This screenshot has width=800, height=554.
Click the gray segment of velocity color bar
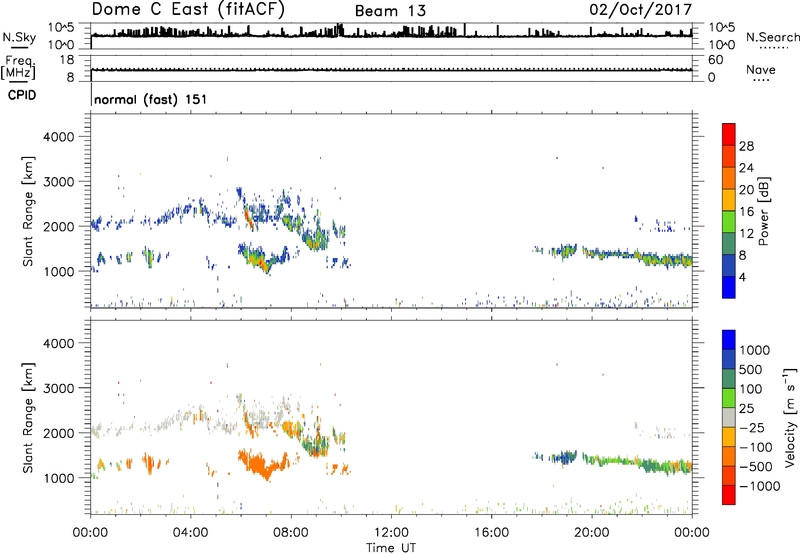(x=729, y=417)
